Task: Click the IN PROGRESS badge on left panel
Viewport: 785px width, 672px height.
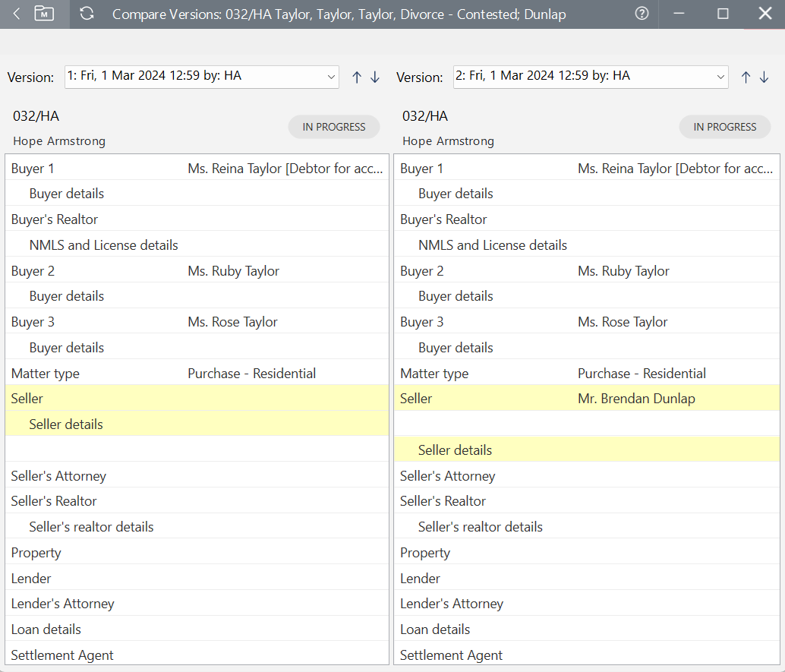Action: (334, 126)
